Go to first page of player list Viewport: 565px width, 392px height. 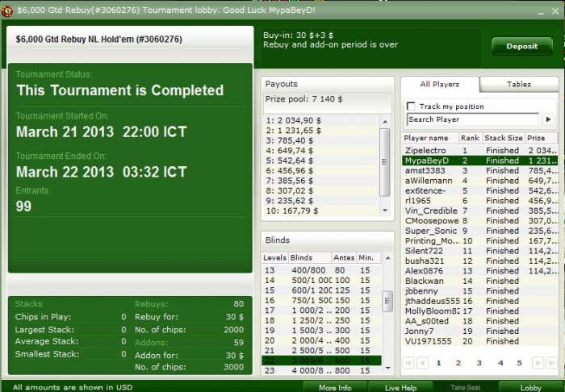tap(408, 363)
